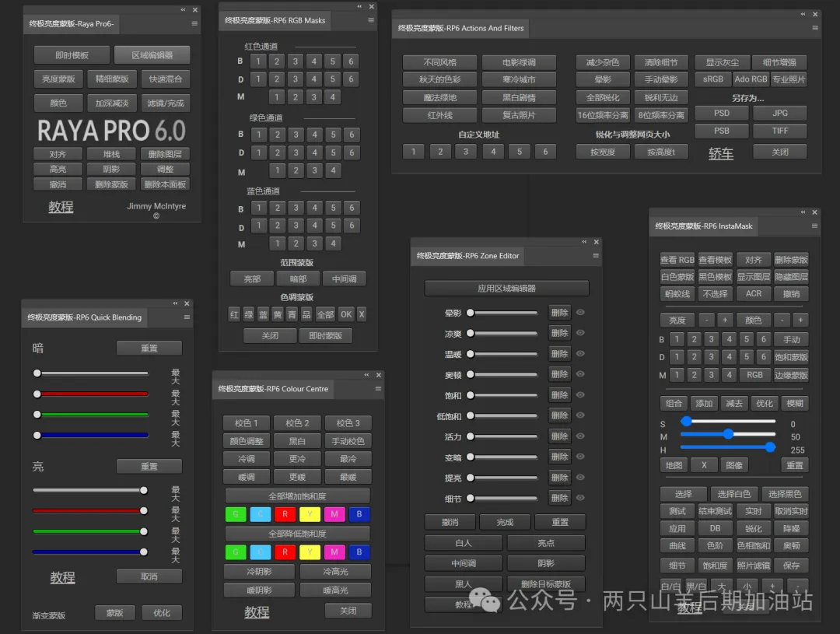Open the Quick Blending panel menu icon
Screen dimensions: 840x634
click(187, 317)
